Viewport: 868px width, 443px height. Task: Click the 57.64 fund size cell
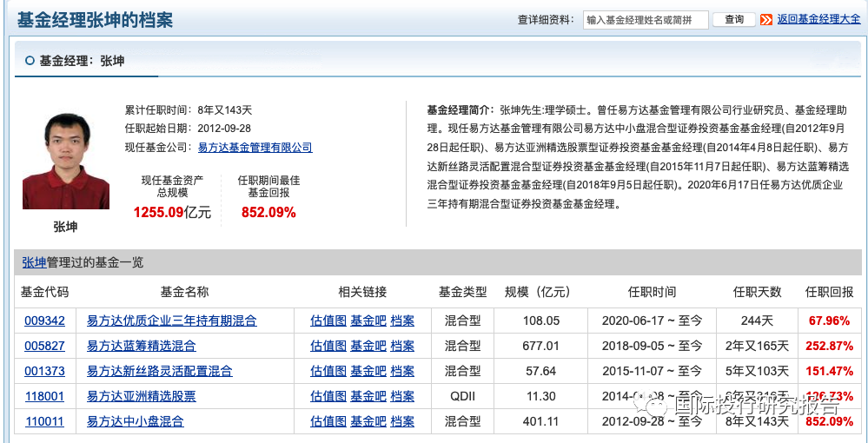[541, 371]
